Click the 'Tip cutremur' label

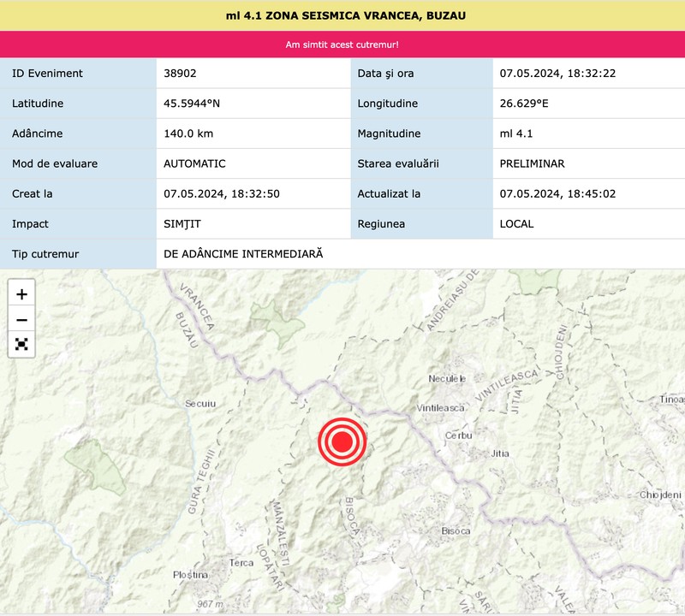(x=45, y=254)
